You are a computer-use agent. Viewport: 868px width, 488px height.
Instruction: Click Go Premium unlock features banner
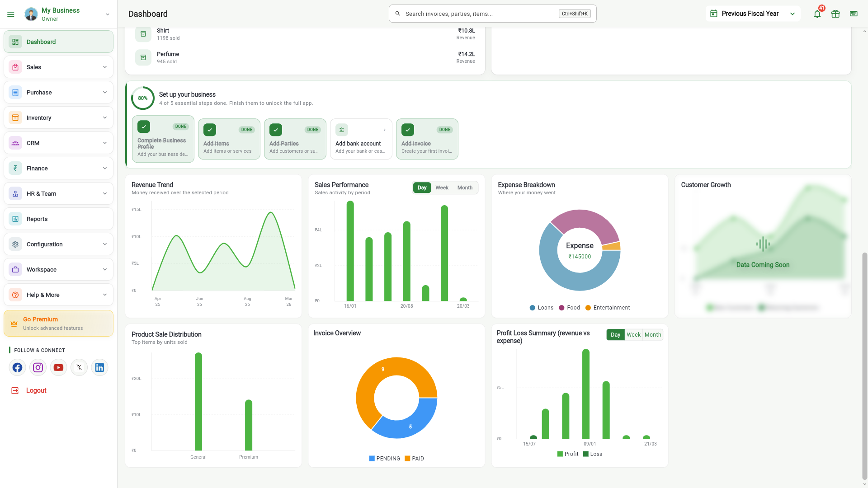(x=58, y=324)
